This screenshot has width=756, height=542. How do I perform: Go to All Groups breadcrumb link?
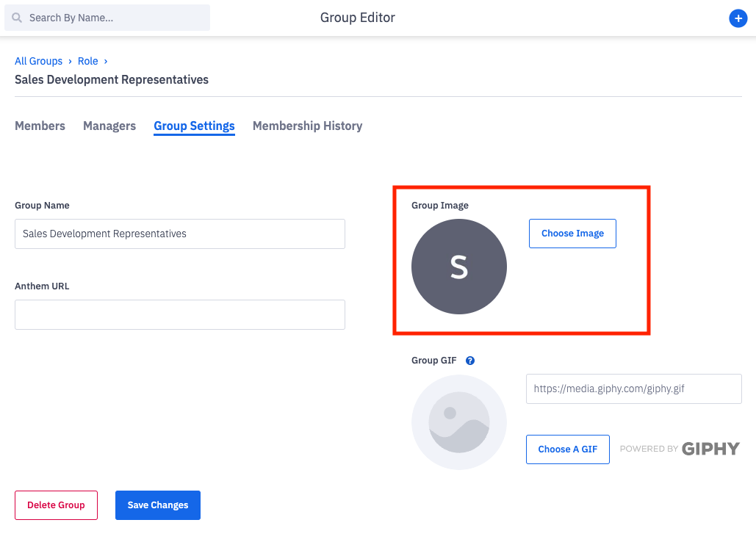pos(38,61)
